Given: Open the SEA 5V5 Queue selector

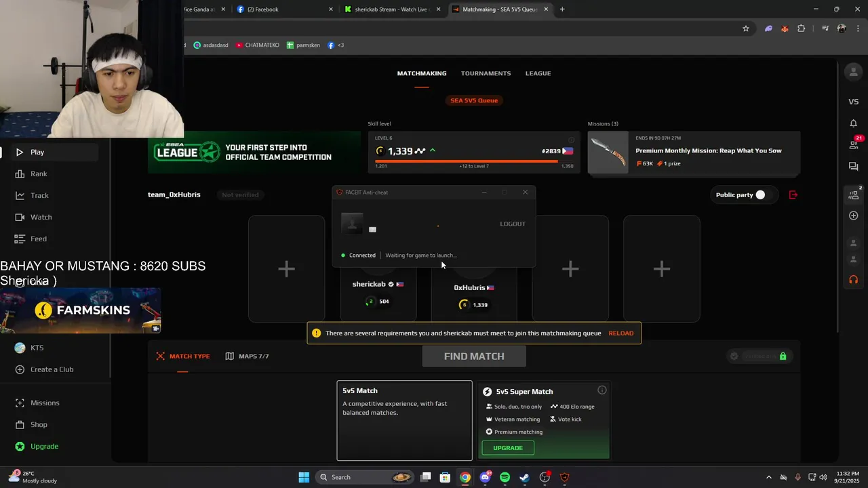Looking at the screenshot, I should coord(474,100).
